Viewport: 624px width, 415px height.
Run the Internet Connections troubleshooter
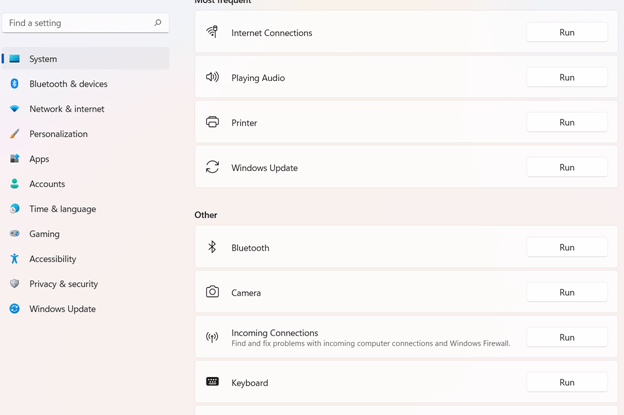click(566, 33)
